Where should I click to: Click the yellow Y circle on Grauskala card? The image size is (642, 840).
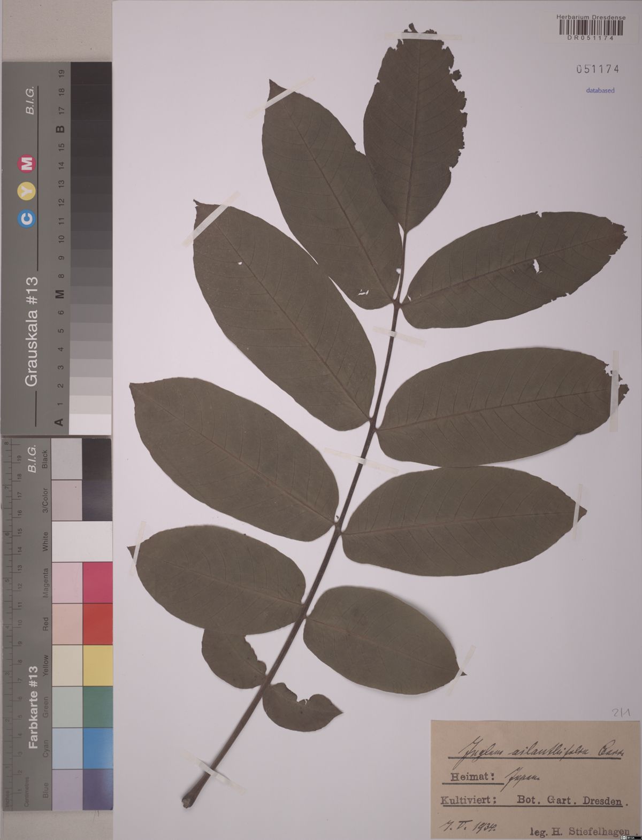pyautogui.click(x=27, y=190)
